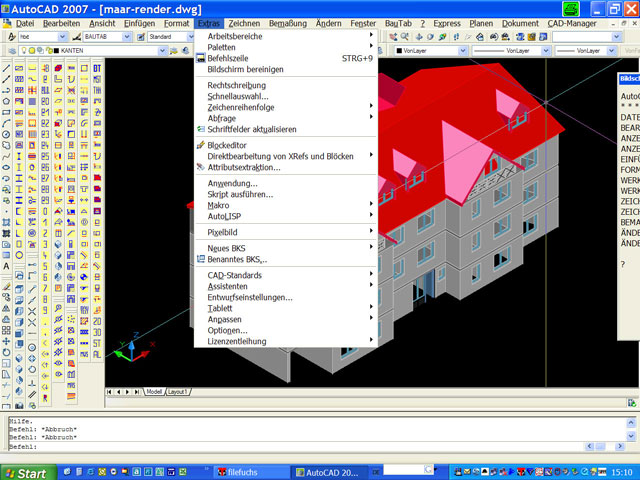The height and width of the screenshot is (480, 640).
Task: Click the house render icon in top toolbar
Action: click(480, 37)
